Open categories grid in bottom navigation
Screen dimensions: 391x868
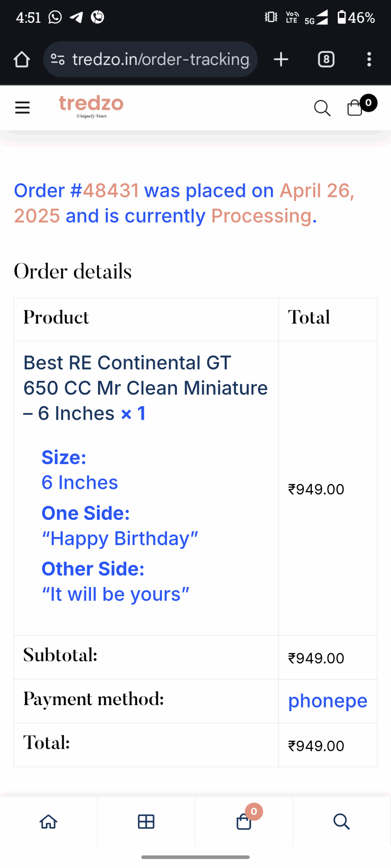(146, 822)
